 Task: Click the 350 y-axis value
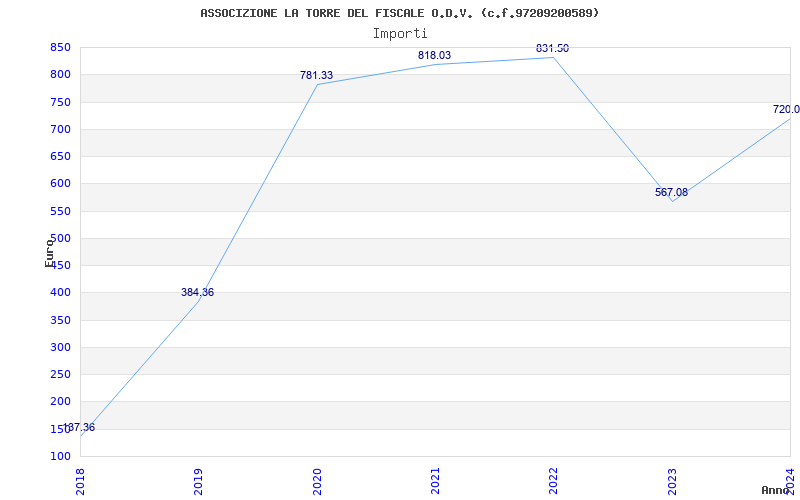(60, 320)
